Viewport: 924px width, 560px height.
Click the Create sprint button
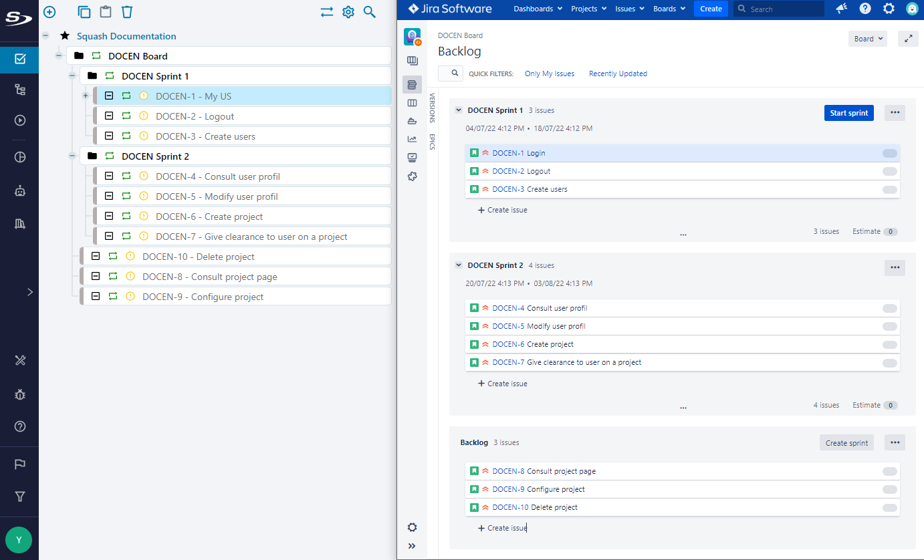(846, 442)
